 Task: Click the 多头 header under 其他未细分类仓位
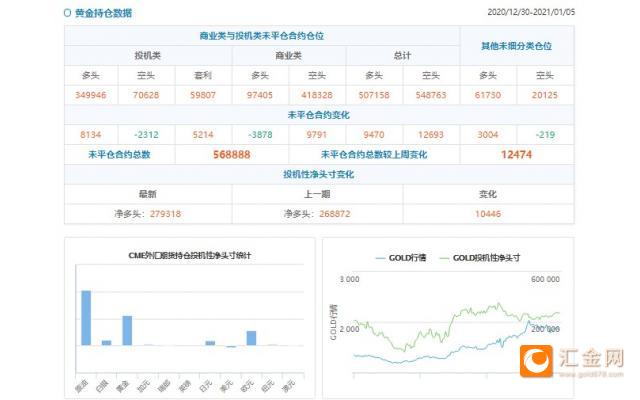pyautogui.click(x=488, y=76)
